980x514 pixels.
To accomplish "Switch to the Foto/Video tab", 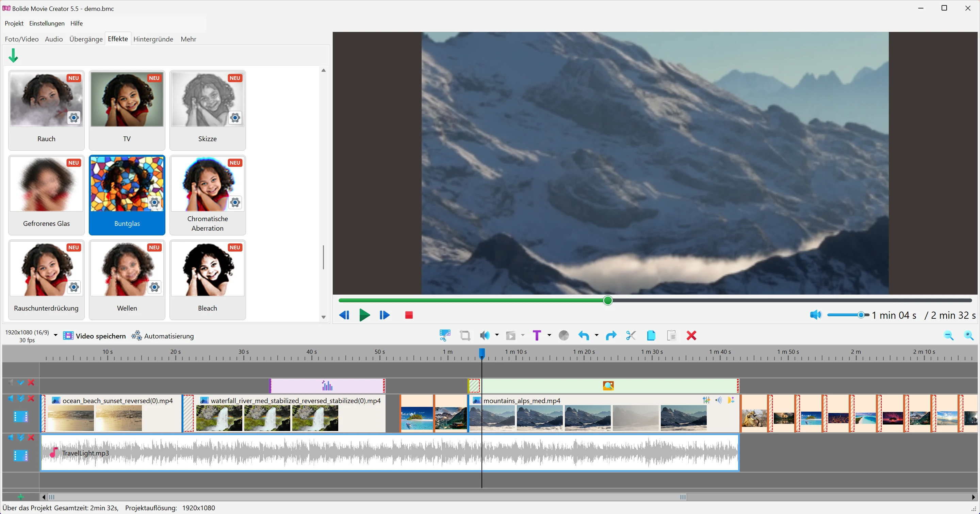I will (22, 39).
